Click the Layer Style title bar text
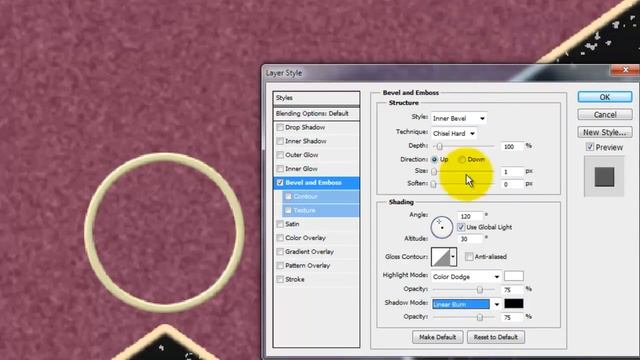This screenshot has height=360, width=640. click(284, 73)
